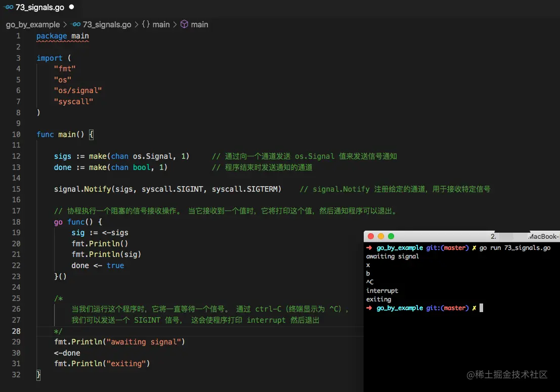Click 'awaiting signal' output in terminal
Viewport: 560px width, 392px height.
coord(393,256)
